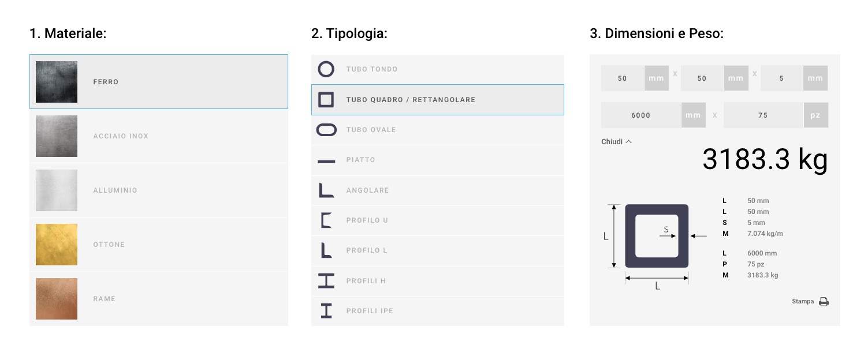Choose Acciaio Inox material
The width and height of the screenshot is (868, 353).
(159, 136)
